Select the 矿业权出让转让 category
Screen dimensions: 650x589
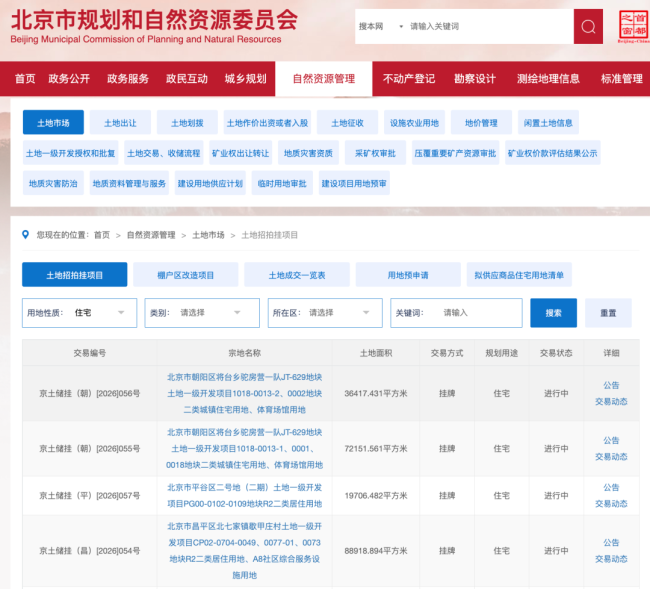[240, 153]
